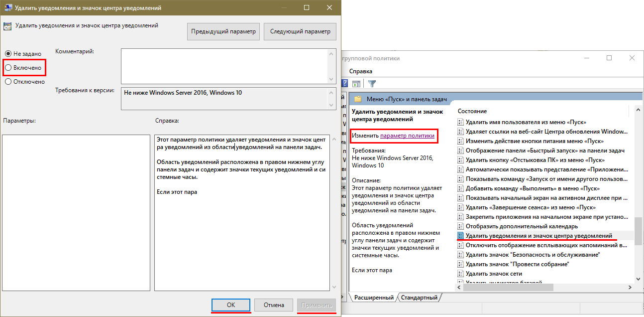Open the «Справка» menu in policy editor
The width and height of the screenshot is (644, 317).
pos(361,71)
